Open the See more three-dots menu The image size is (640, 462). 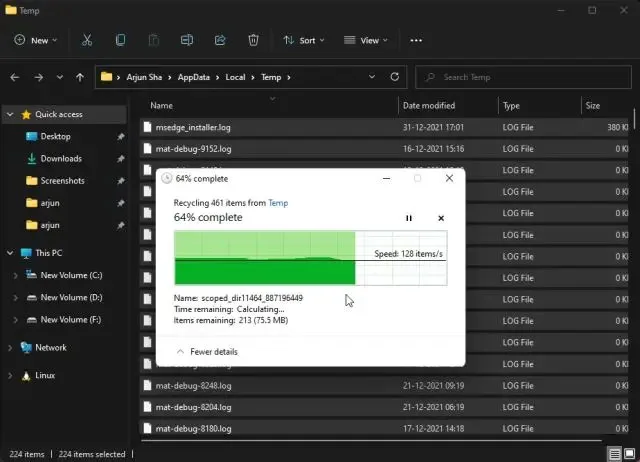tap(416, 40)
